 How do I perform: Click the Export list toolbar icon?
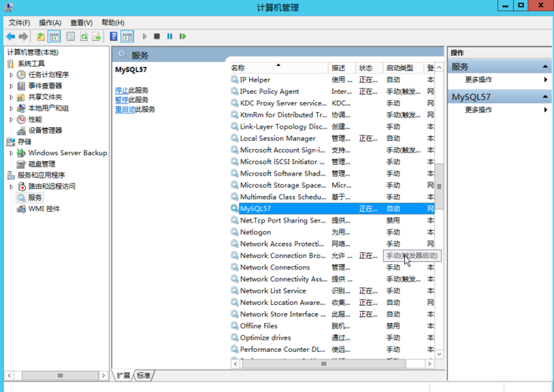[96, 36]
